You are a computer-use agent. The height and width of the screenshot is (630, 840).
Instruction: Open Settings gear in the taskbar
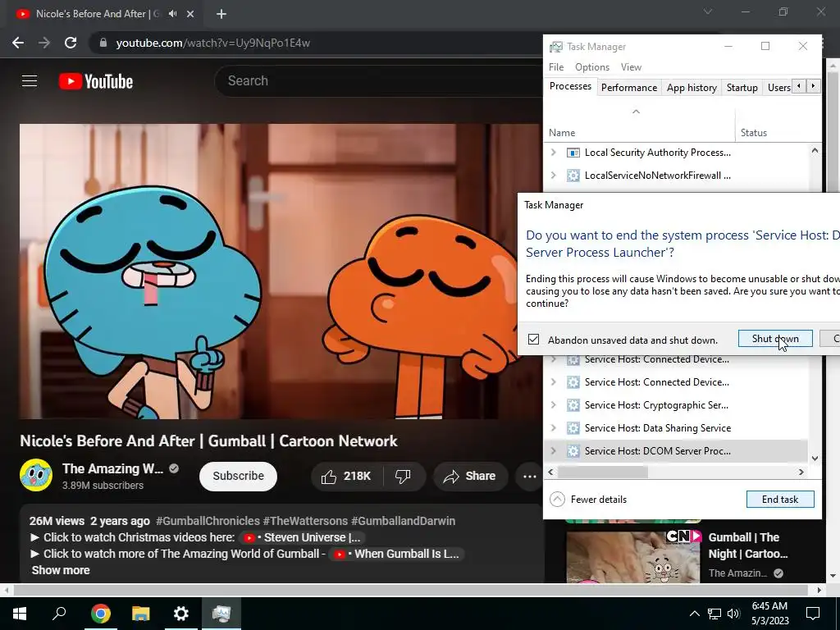[181, 614]
